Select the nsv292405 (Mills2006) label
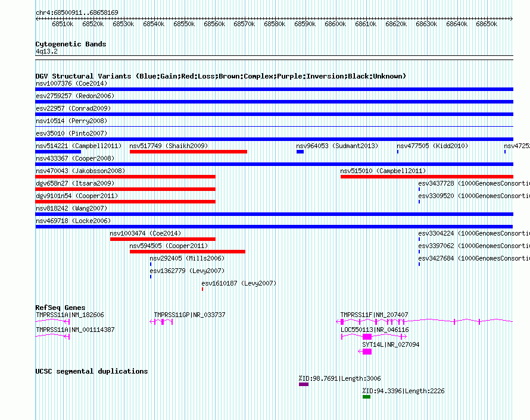Screen dimensions: 530x420 (x=187, y=258)
